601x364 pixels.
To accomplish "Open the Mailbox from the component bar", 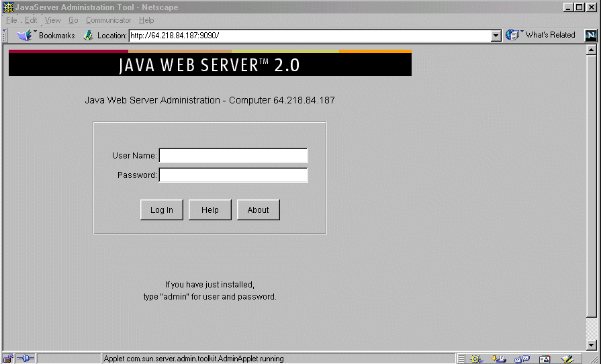I will pyautogui.click(x=499, y=359).
